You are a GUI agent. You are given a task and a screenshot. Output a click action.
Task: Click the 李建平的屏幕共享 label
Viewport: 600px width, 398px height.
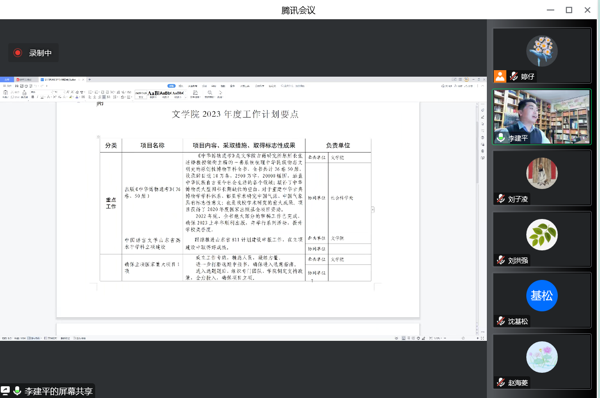(x=59, y=391)
